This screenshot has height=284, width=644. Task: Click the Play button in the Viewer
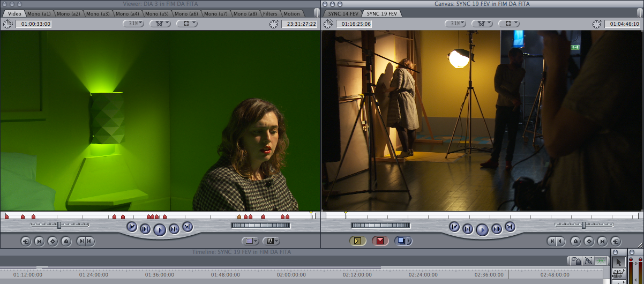pos(160,230)
